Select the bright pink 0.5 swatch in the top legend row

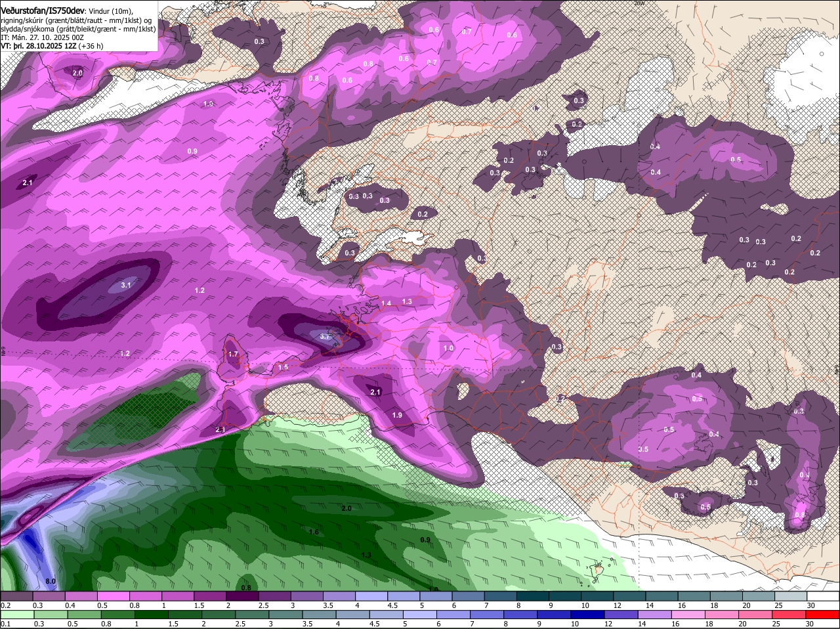113,596
